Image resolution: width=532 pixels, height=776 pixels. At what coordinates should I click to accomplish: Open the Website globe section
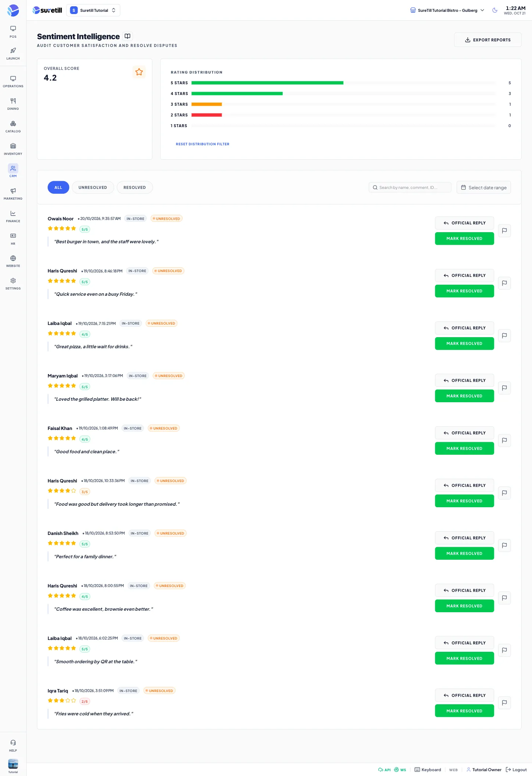coord(13,261)
